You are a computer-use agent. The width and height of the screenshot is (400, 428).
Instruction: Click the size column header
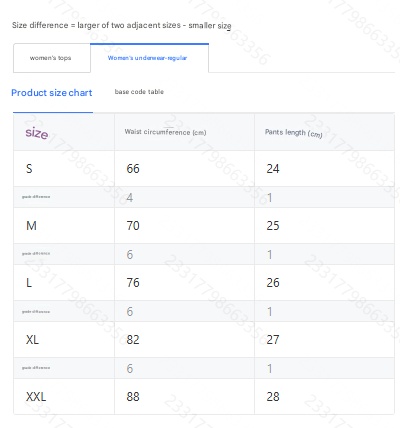[37, 133]
